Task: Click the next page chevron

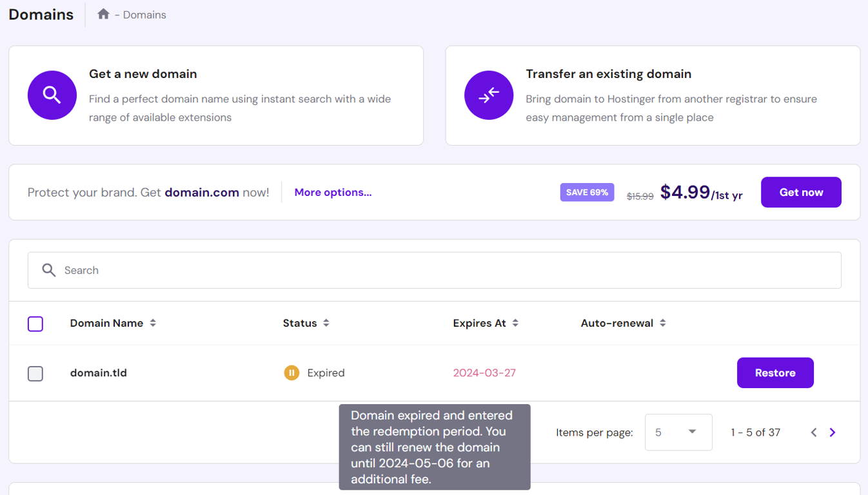Action: point(832,432)
